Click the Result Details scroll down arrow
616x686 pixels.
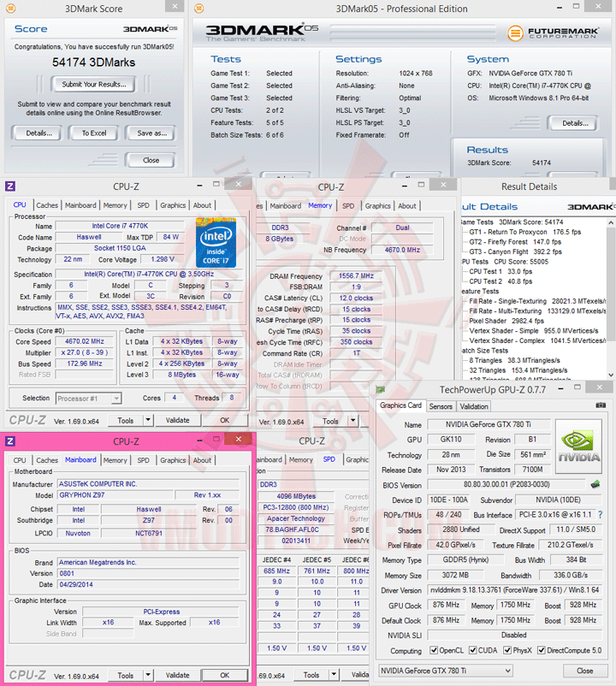click(611, 375)
